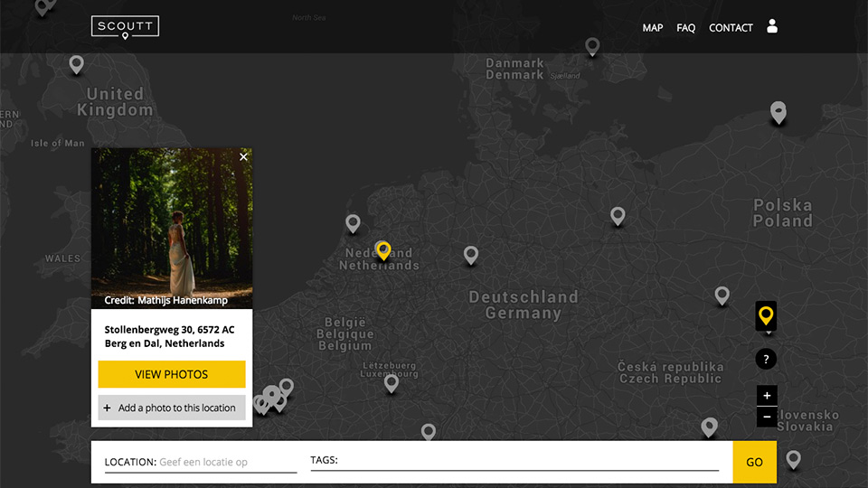This screenshot has width=868, height=488.
Task: Click the Deutschland Germany map label
Action: pos(524,305)
